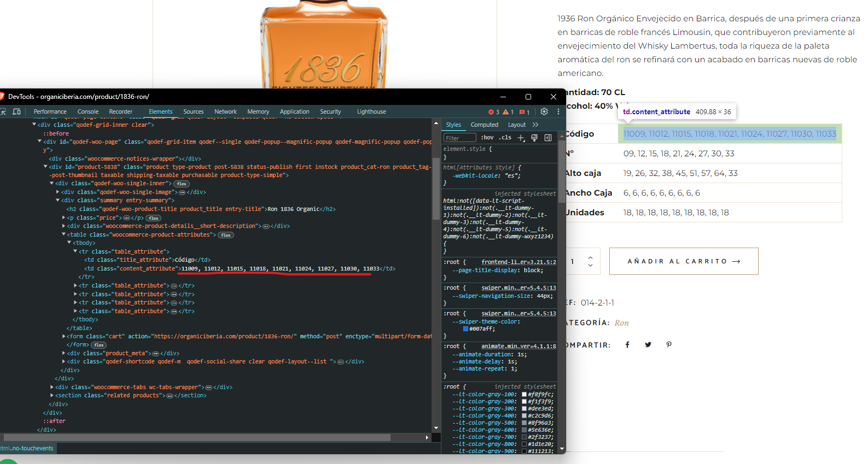Expand the price paragraph node
Image resolution: width=868 pixels, height=464 pixels.
pyautogui.click(x=63, y=218)
